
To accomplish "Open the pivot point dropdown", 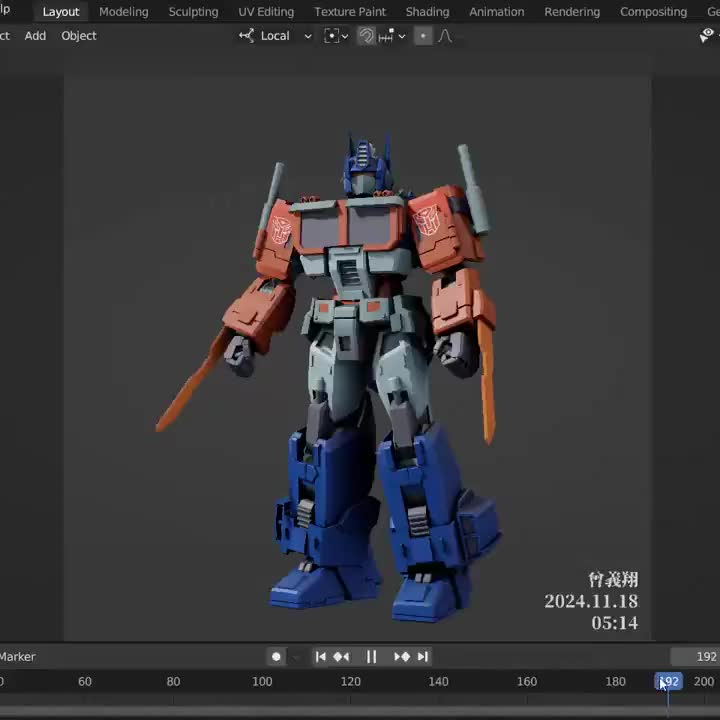I will tap(336, 36).
